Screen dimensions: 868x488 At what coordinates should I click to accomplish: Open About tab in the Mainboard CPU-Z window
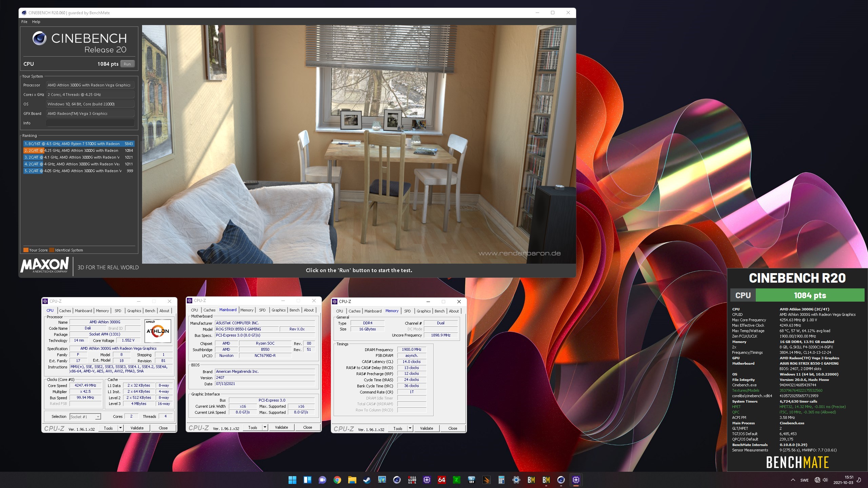pyautogui.click(x=309, y=310)
